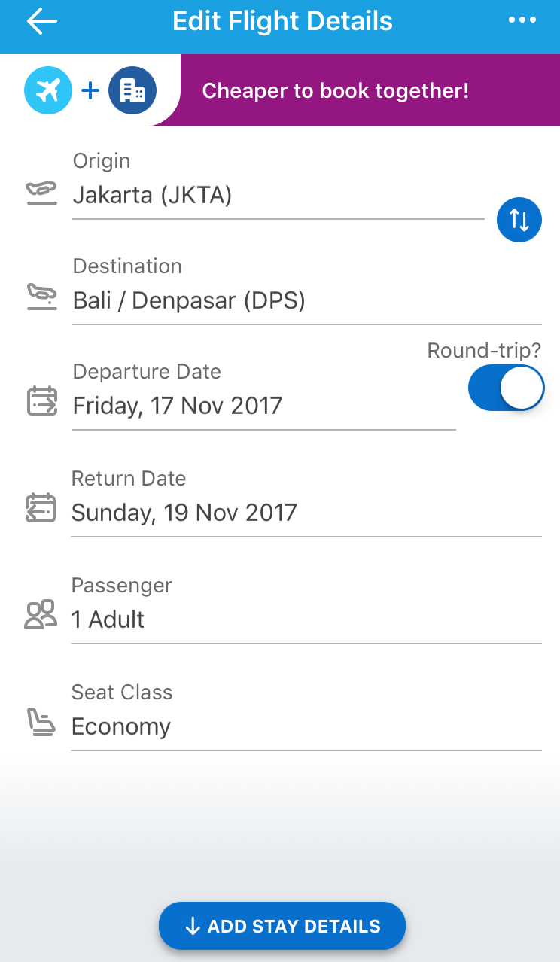Tap the back arrow in header
Viewport: 560px width, 962px height.
42,21
